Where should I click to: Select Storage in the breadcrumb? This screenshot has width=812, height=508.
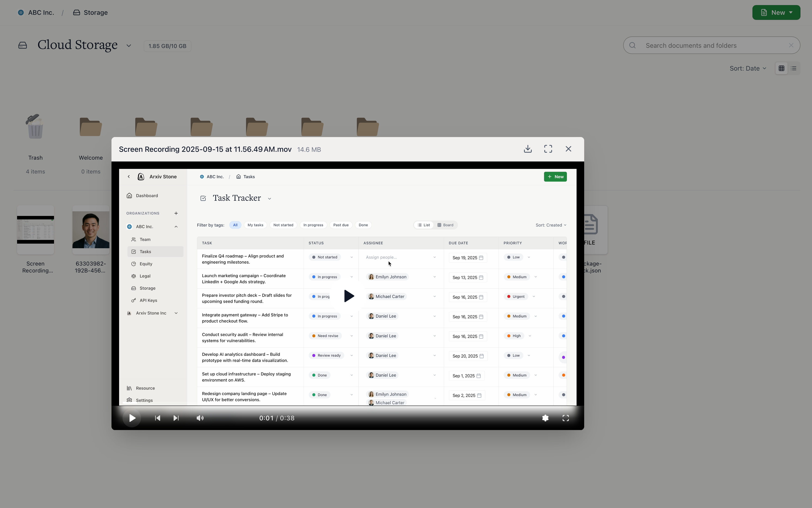[95, 12]
